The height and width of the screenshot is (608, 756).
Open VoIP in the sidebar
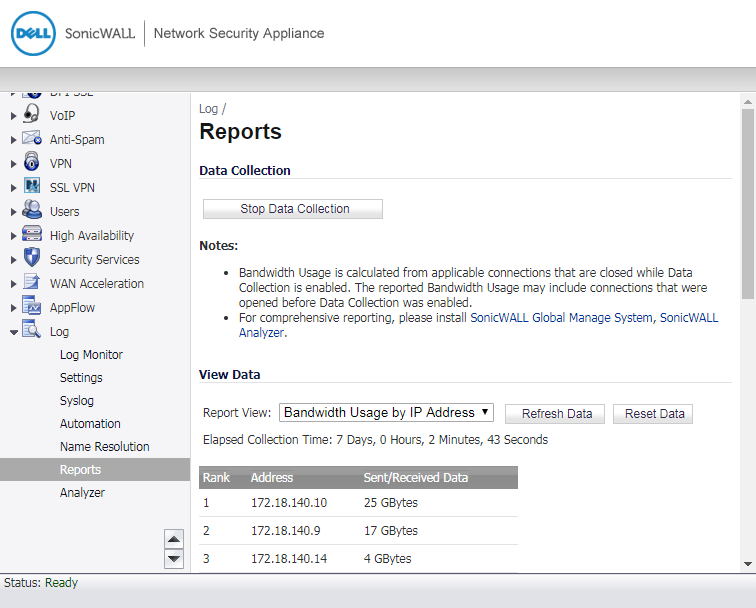pos(62,116)
